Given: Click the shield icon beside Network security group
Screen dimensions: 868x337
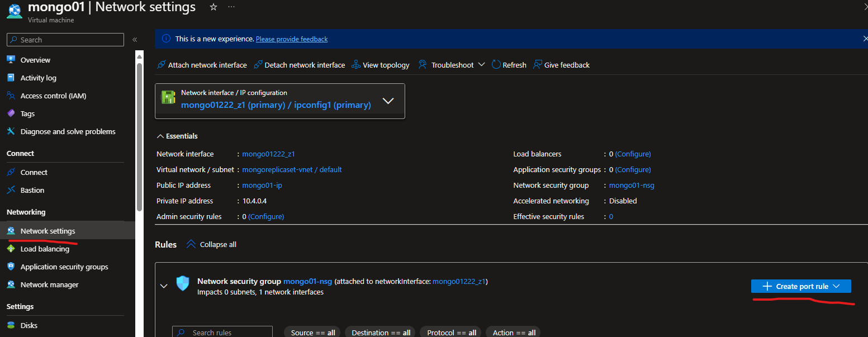Looking at the screenshot, I should click(183, 283).
